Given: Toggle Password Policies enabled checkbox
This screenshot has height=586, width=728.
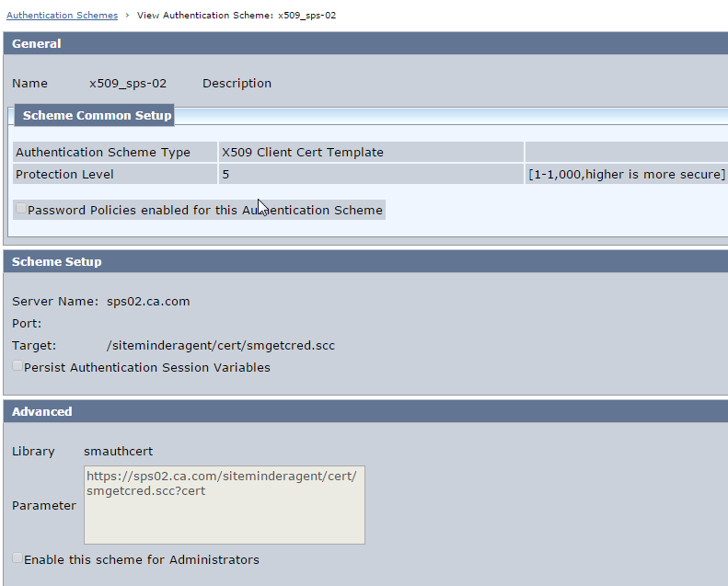Looking at the screenshot, I should pos(20,208).
